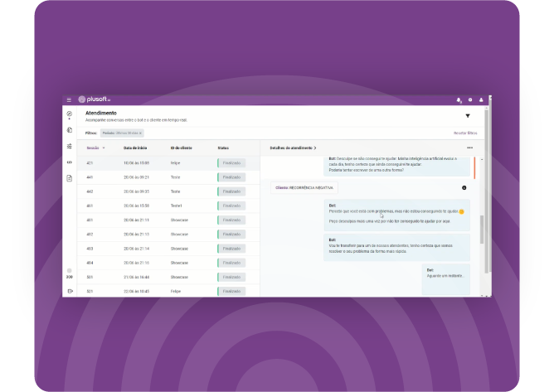Open the report file sidebar icon

pyautogui.click(x=70, y=178)
